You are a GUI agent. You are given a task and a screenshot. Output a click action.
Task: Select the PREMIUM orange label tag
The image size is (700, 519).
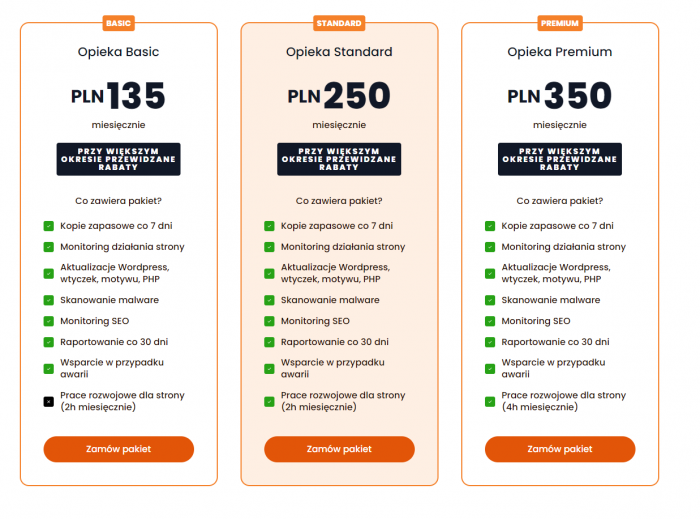[560, 22]
